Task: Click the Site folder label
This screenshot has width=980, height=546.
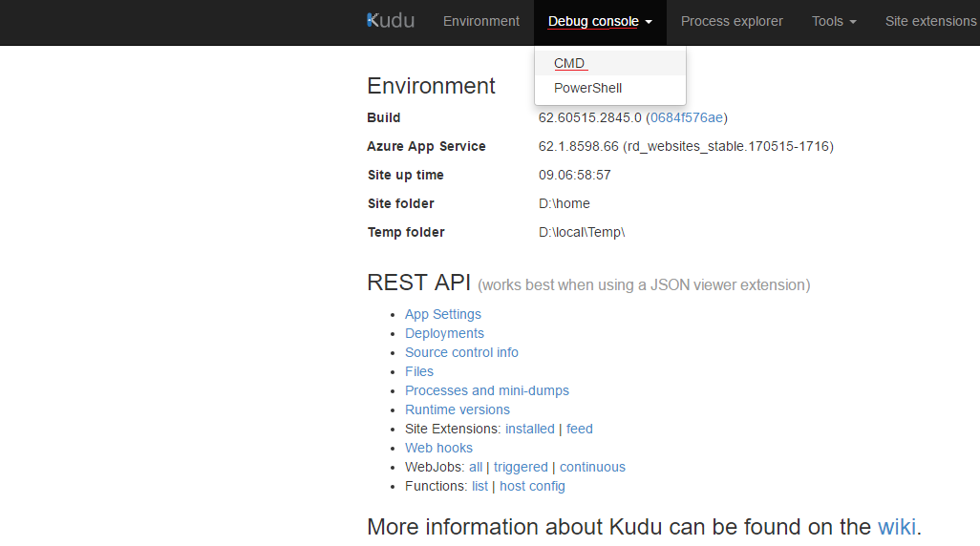Action: pyautogui.click(x=400, y=203)
